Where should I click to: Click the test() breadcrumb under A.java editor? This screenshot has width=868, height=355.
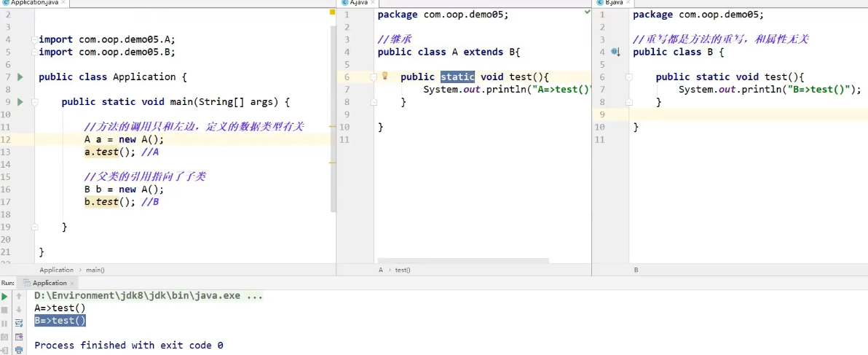pyautogui.click(x=403, y=270)
